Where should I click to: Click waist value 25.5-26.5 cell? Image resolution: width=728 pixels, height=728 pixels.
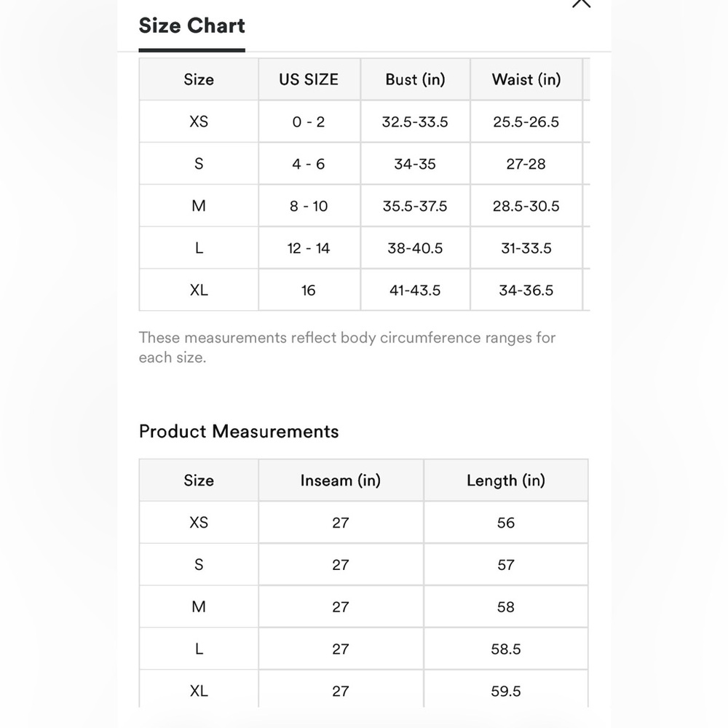pos(526,122)
